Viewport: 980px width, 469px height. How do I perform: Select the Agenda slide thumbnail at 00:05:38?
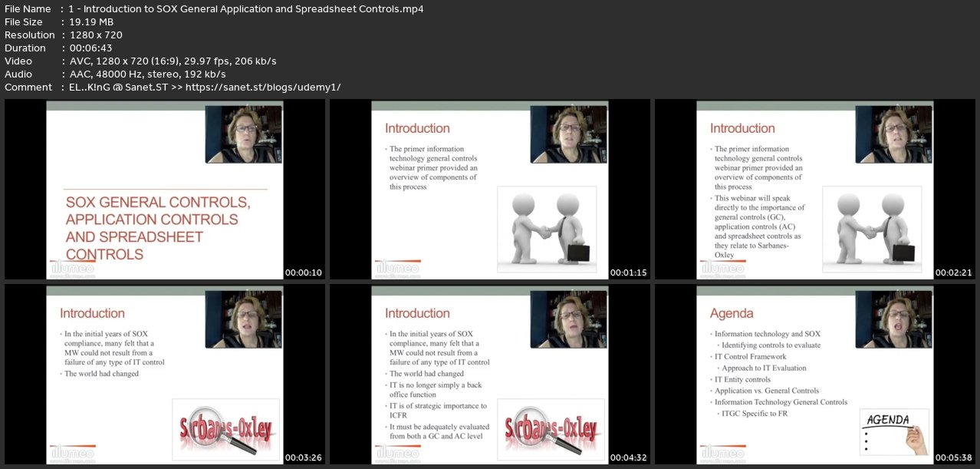815,375
